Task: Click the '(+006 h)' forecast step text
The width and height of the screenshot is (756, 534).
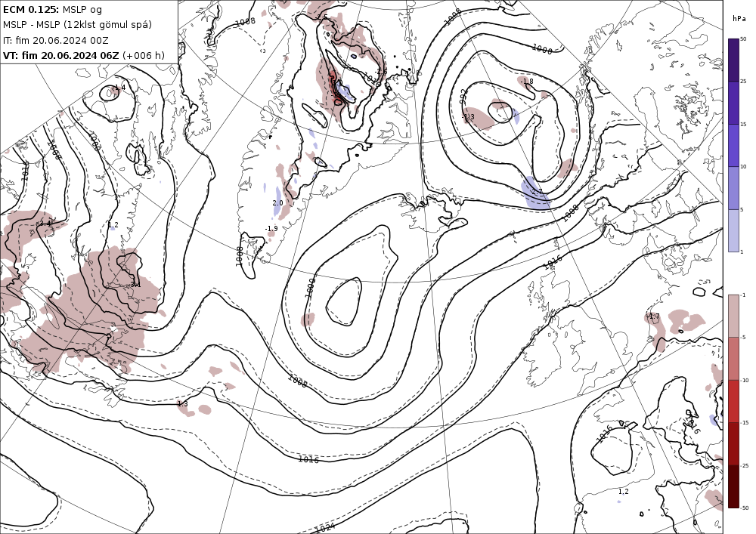Action: [144, 55]
